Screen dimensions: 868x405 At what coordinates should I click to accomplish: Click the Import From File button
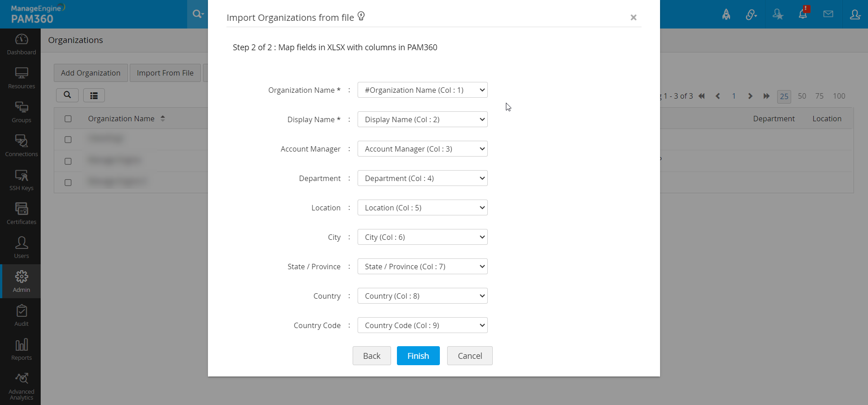tap(165, 73)
